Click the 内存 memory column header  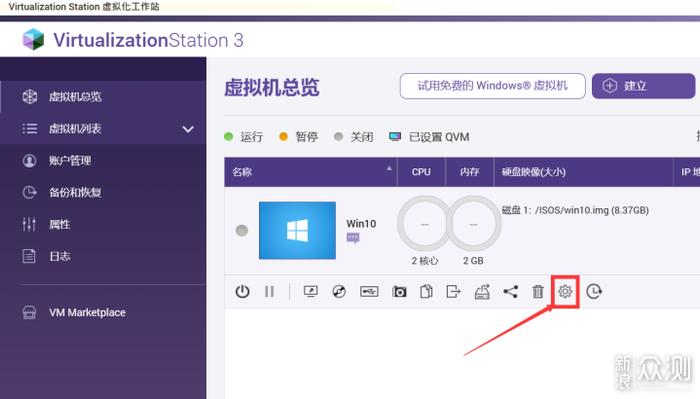coord(470,172)
